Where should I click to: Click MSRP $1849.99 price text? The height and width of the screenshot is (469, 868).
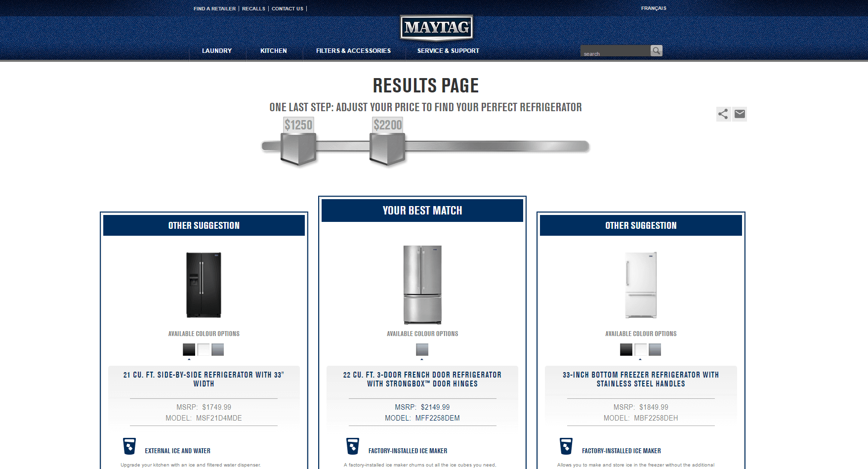[x=641, y=407]
